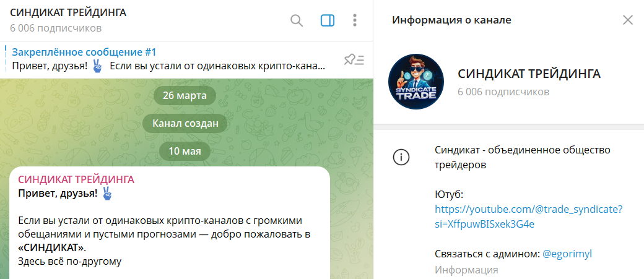
Task: Click the Здесь всё по-другому line
Action: point(70,261)
